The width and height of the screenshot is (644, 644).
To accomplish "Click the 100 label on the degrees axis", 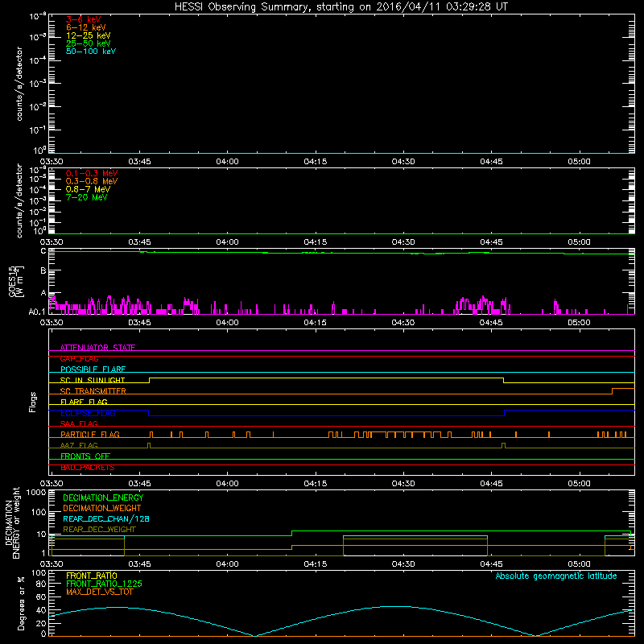I will click(39, 573).
